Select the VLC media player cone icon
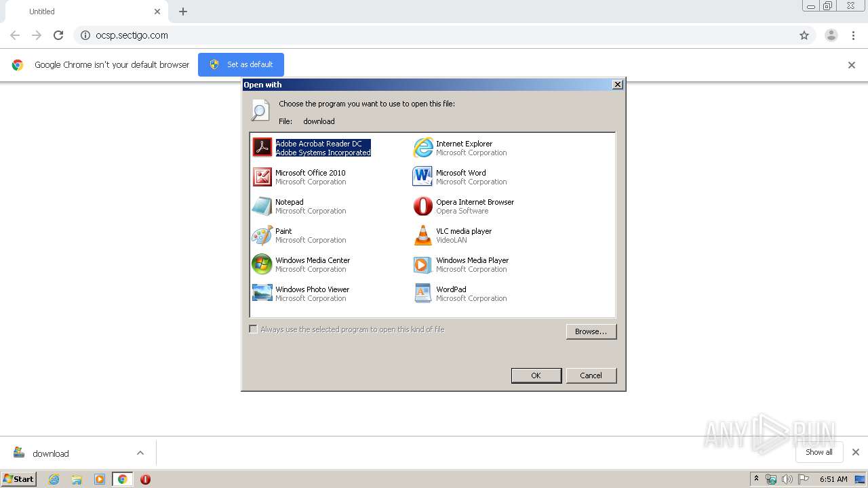The image size is (868, 488). click(x=422, y=235)
